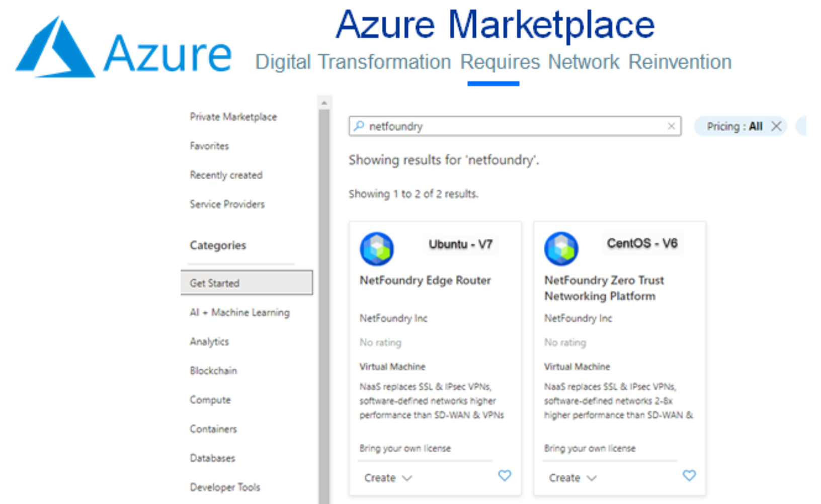821x504 pixels.
Task: Click the Azure logo
Action: tap(124, 47)
